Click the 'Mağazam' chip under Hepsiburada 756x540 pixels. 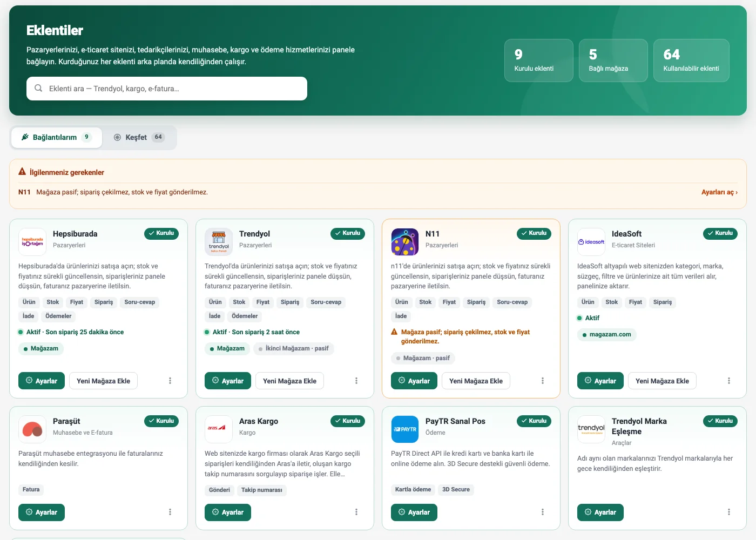click(x=41, y=349)
